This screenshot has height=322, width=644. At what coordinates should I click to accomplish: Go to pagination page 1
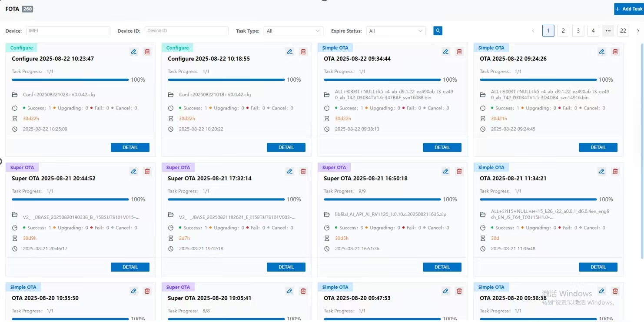click(548, 30)
